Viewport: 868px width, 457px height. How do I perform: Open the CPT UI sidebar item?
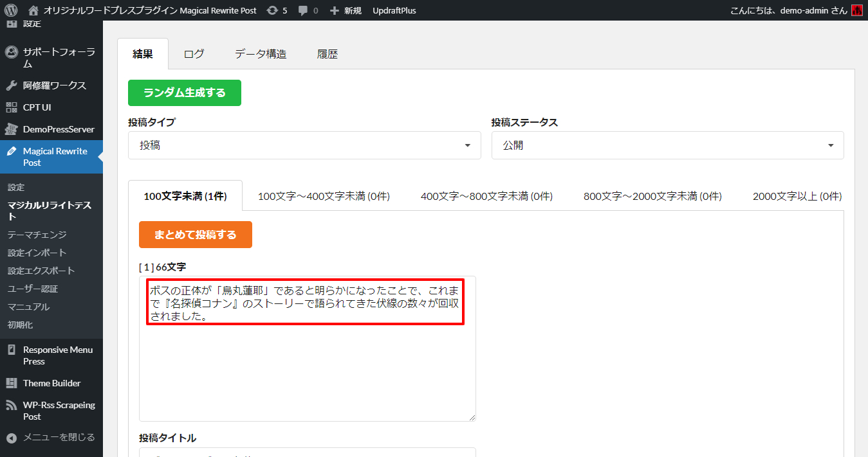(x=37, y=107)
